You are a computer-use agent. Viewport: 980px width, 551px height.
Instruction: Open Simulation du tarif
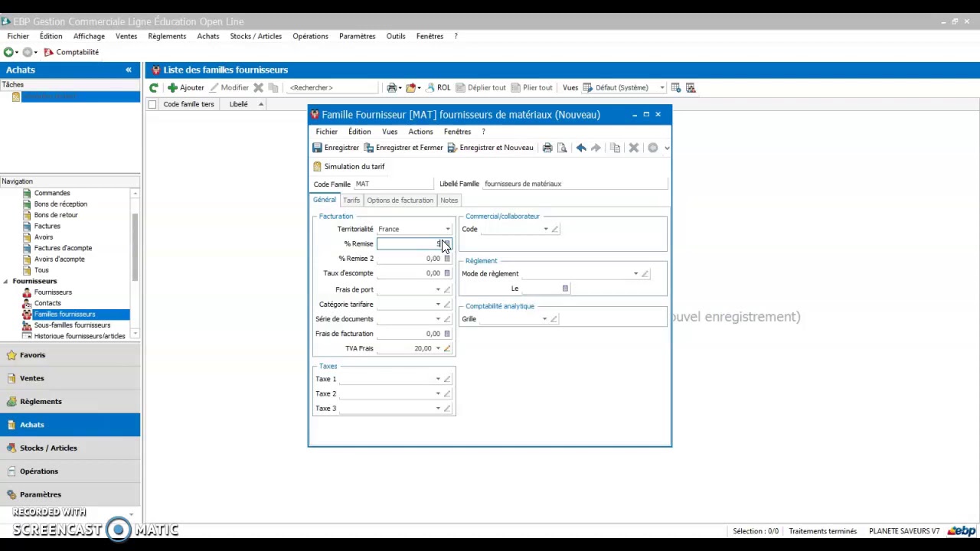tap(349, 166)
